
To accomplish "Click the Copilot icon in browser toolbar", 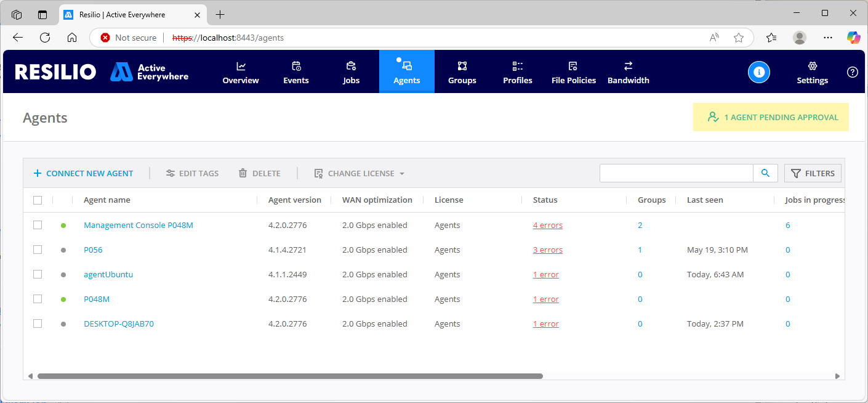I will pos(853,38).
